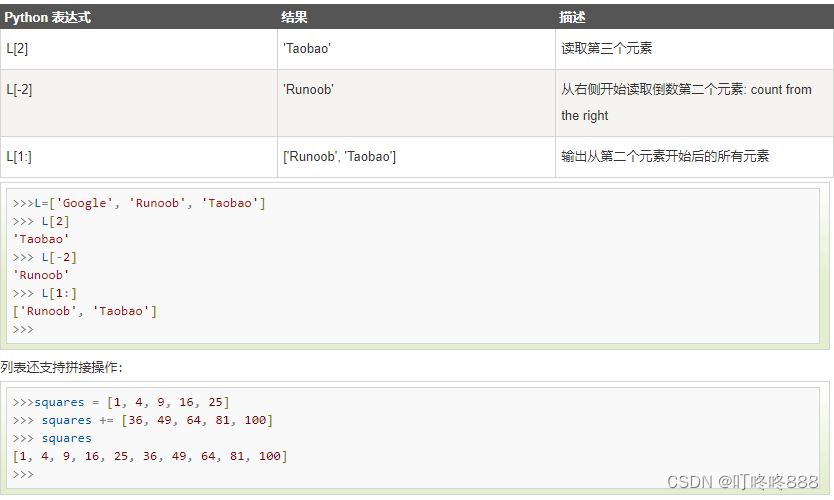Click code line L=['Google', 'Runoob', 'Taobao']
The height and width of the screenshot is (500, 834).
(x=139, y=203)
